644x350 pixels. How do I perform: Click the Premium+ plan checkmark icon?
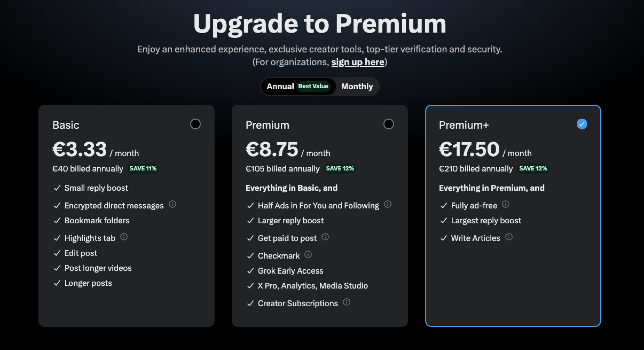(582, 124)
